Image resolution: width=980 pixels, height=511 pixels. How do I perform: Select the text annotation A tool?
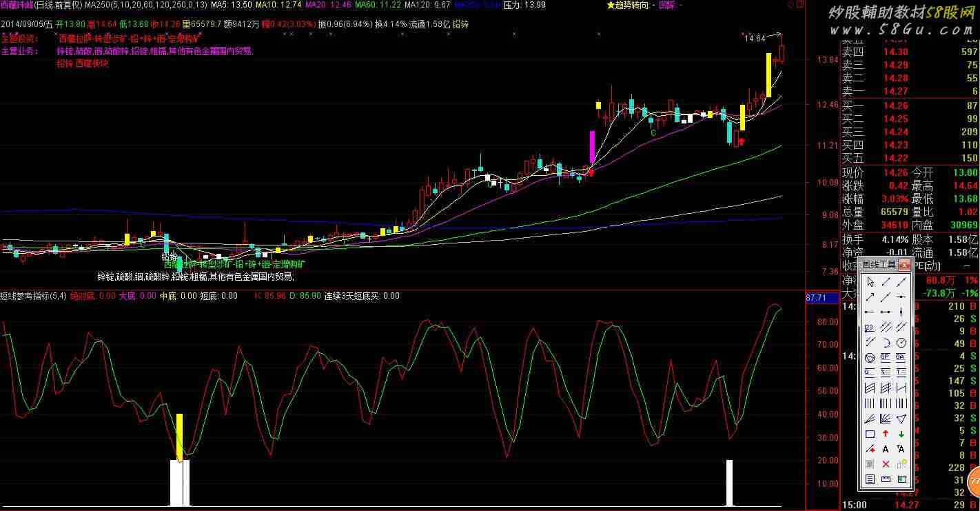tap(886, 449)
